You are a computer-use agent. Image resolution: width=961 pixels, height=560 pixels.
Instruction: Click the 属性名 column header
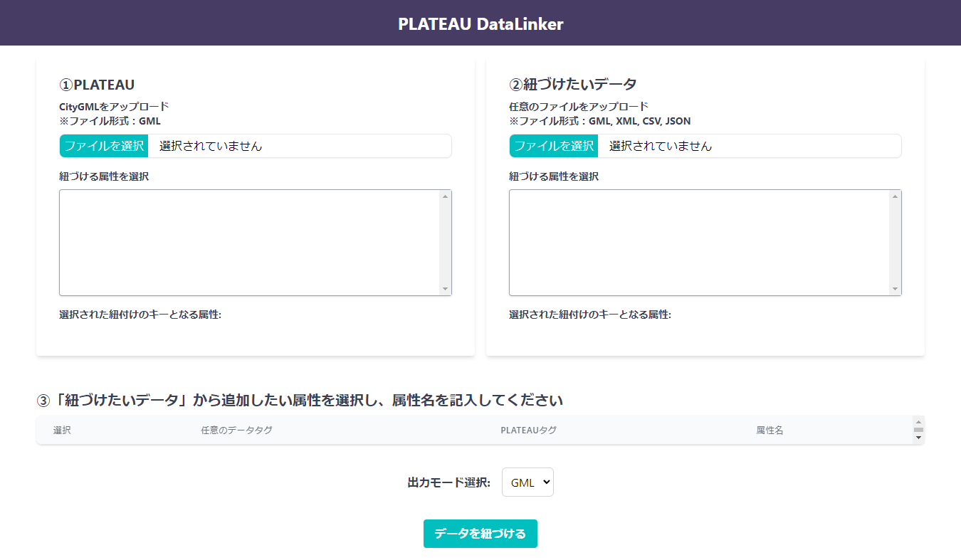(x=770, y=430)
